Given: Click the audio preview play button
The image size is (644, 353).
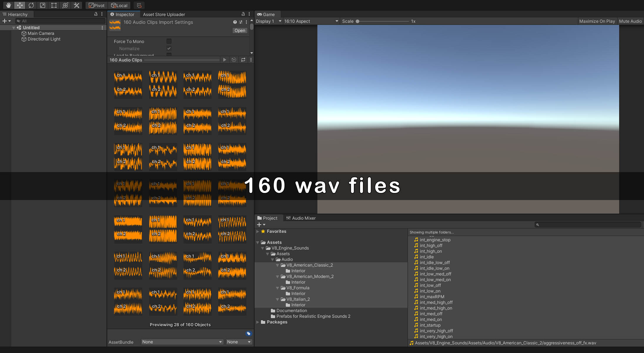Looking at the screenshot, I should (x=225, y=60).
